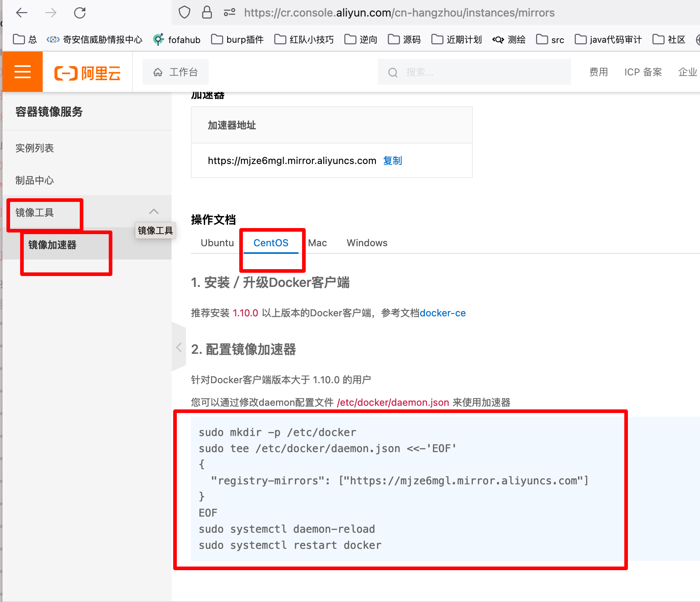The width and height of the screenshot is (700, 602).
Task: Collapse the sidebar with the left arrow handle
Action: click(x=179, y=347)
